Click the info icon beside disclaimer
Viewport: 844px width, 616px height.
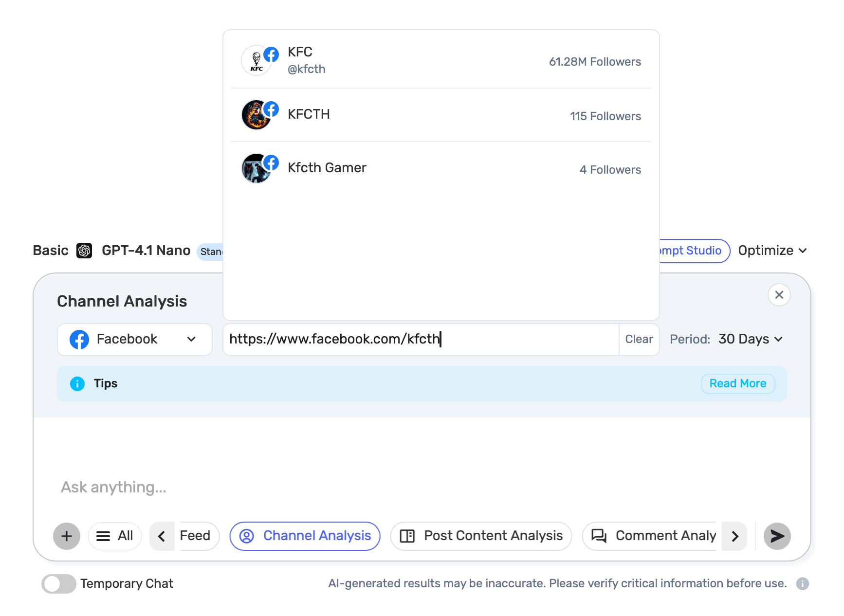pos(802,583)
